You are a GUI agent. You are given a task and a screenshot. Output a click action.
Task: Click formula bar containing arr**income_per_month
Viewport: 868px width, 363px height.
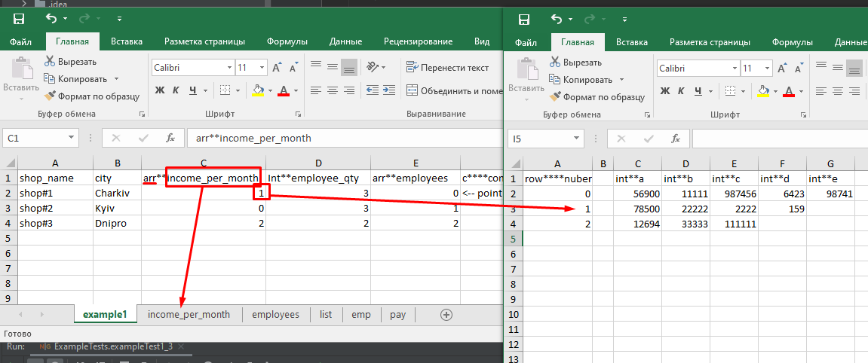[343, 138]
